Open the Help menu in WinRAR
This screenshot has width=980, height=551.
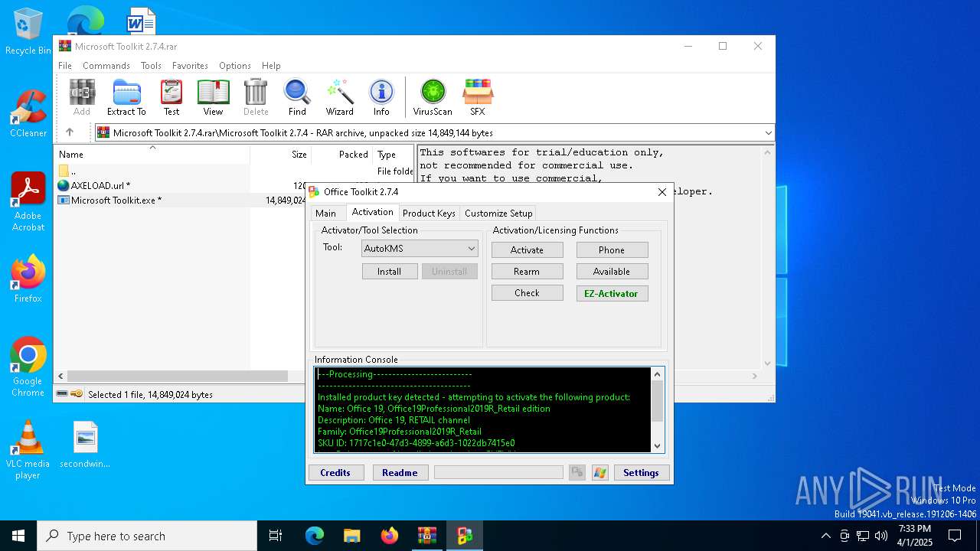(271, 66)
